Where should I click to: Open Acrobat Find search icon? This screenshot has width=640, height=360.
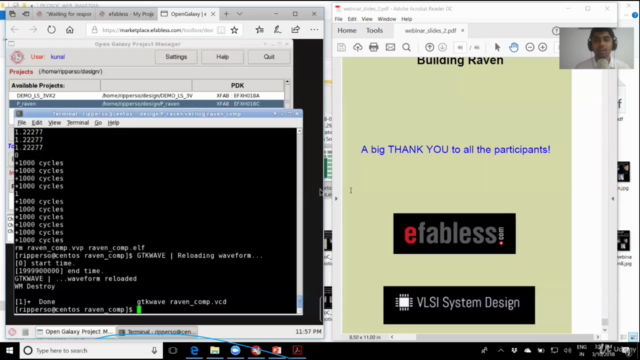point(407,47)
